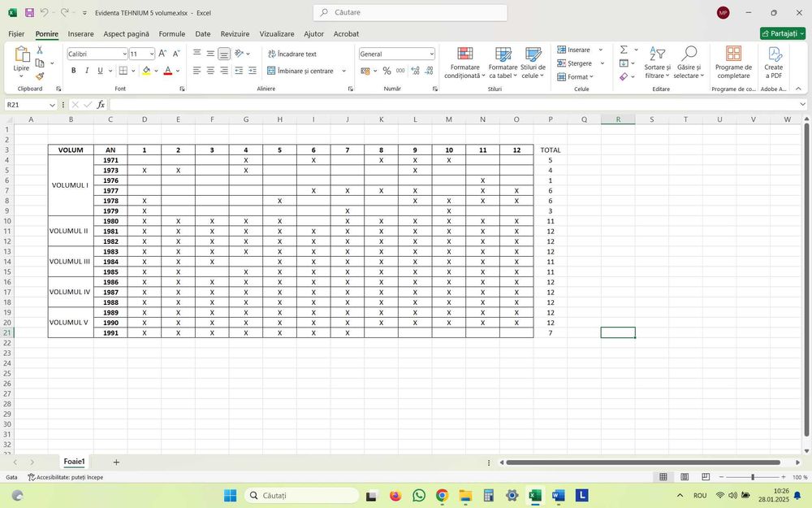Toggle Italic formatting
Screen dimensions: 812x508
[x=87, y=71]
